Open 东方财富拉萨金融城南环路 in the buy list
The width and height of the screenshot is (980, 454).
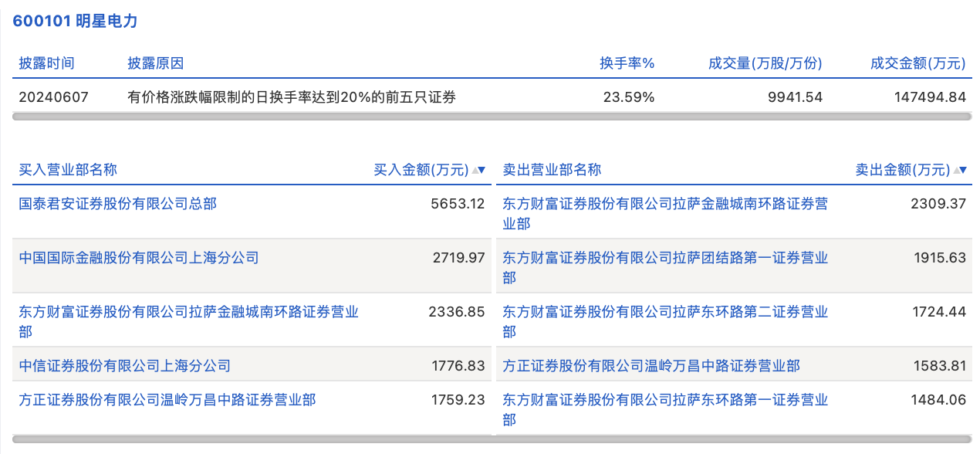coord(188,312)
